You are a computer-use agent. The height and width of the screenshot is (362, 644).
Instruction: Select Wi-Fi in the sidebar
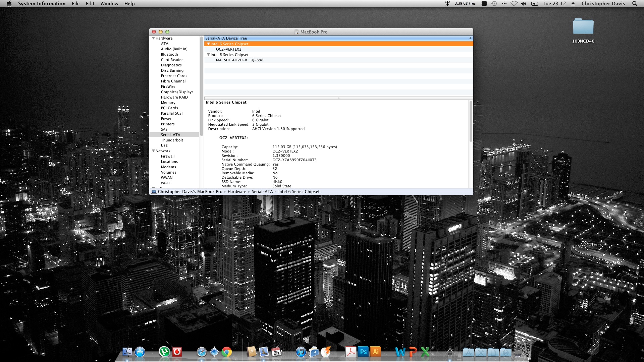point(165,183)
